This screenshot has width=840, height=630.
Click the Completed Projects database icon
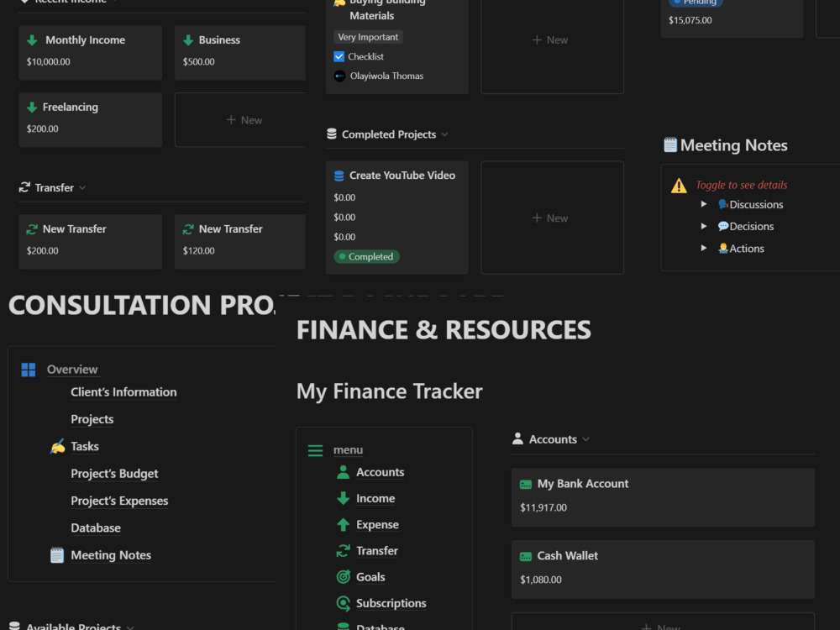[x=332, y=134]
